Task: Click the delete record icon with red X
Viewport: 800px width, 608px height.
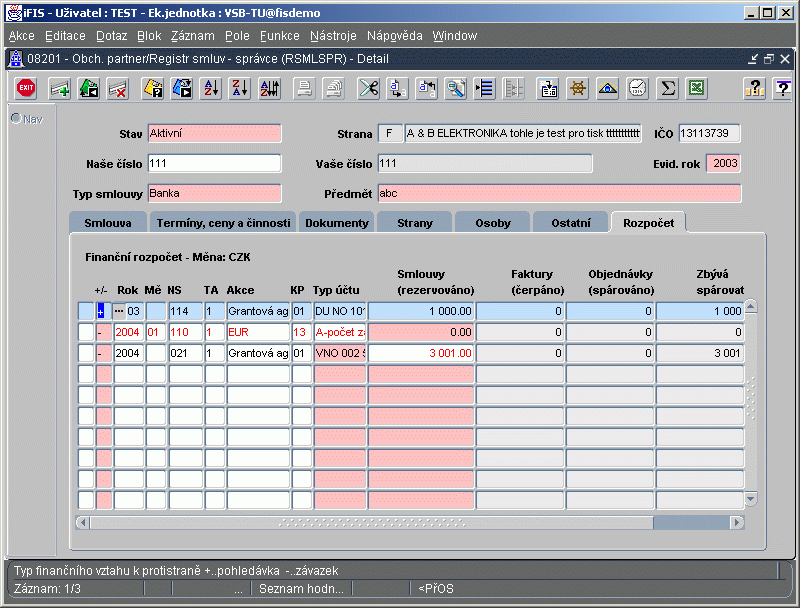Action: tap(117, 88)
